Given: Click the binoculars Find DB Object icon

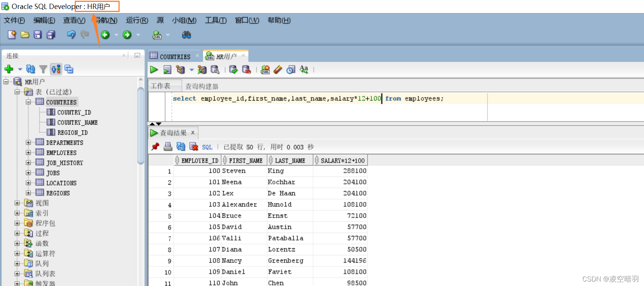Looking at the screenshot, I should [x=186, y=35].
